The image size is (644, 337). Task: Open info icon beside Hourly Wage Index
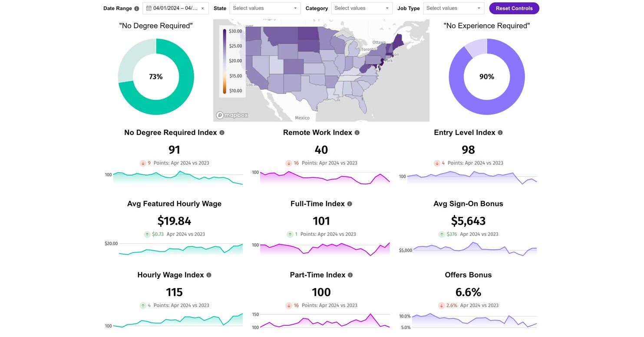coord(209,275)
